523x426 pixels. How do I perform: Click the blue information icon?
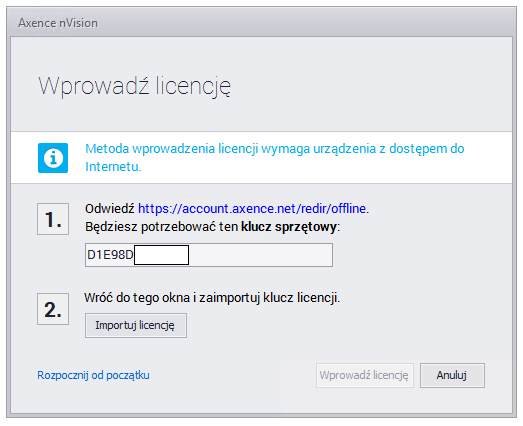point(53,158)
